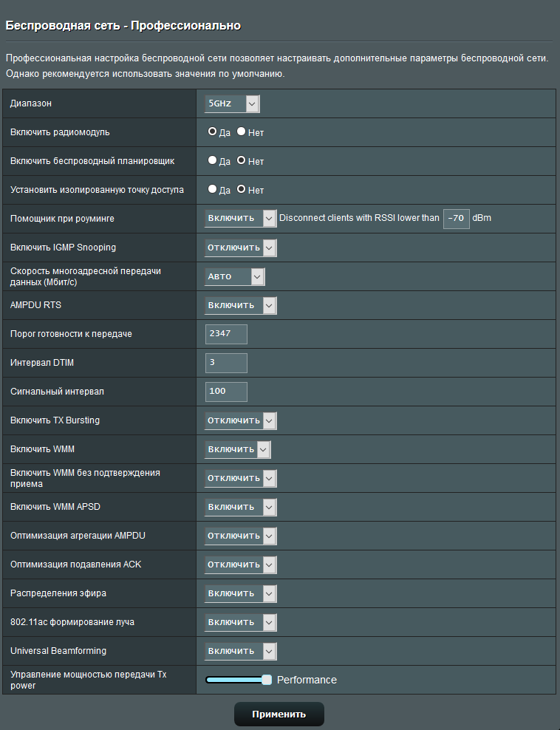Open Оптимизация подавления ACK dropdown
Viewport: 560px width, 730px height.
[240, 564]
